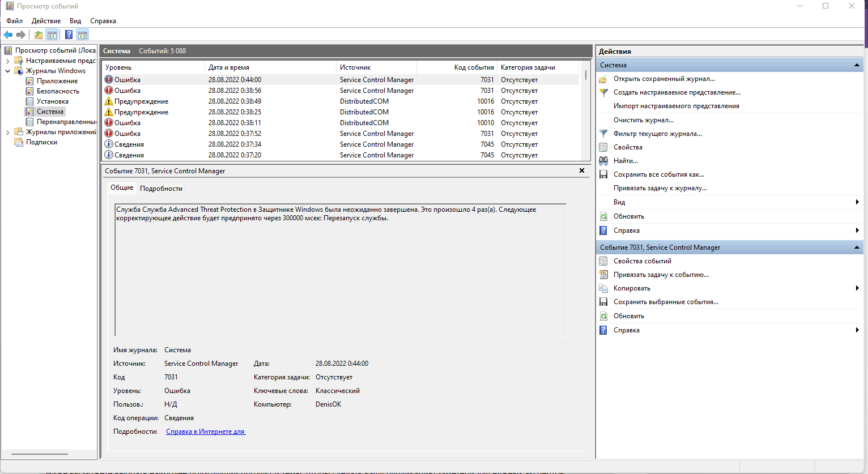This screenshot has height=474, width=868.
Task: Open the Файл menu
Action: pyautogui.click(x=14, y=21)
